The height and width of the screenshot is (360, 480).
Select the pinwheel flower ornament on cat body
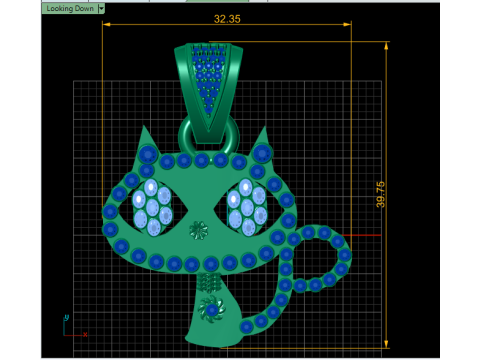click(x=212, y=311)
